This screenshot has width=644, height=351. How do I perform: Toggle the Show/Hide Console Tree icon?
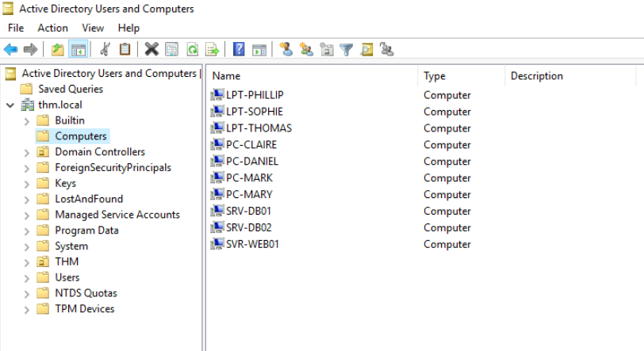pyautogui.click(x=78, y=50)
